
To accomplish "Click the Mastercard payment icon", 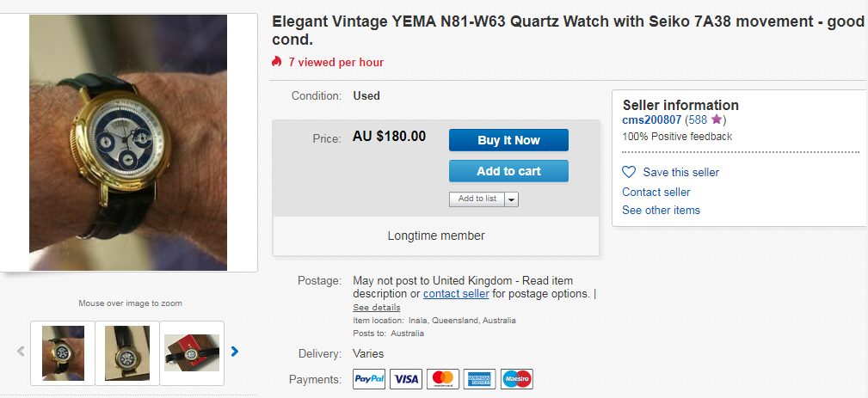I will tap(443, 379).
